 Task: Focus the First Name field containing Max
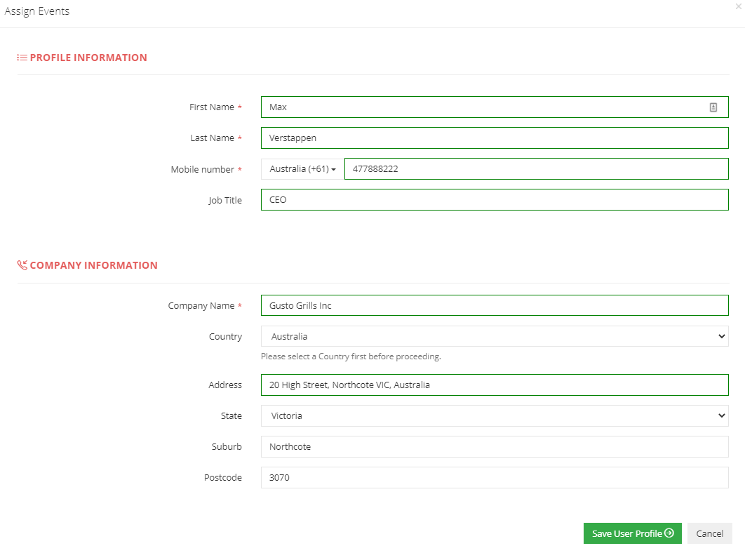coord(495,107)
